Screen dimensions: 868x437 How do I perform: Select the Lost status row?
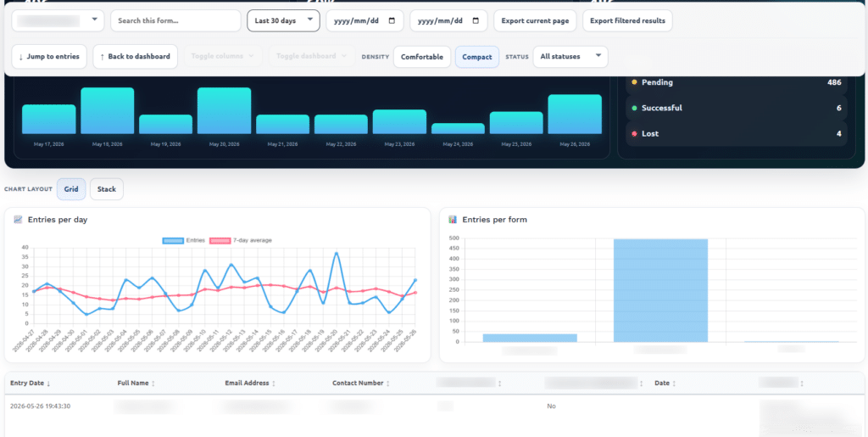(x=737, y=133)
